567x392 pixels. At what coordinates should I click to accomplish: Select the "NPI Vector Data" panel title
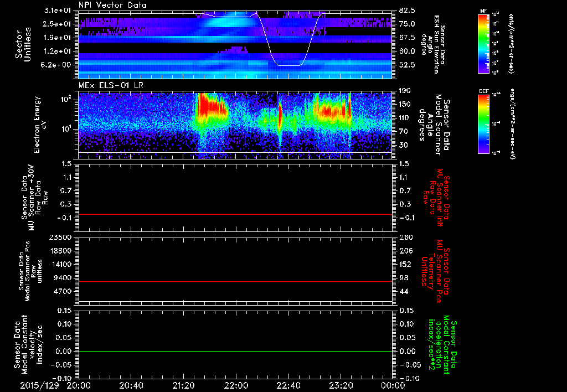(x=112, y=5)
